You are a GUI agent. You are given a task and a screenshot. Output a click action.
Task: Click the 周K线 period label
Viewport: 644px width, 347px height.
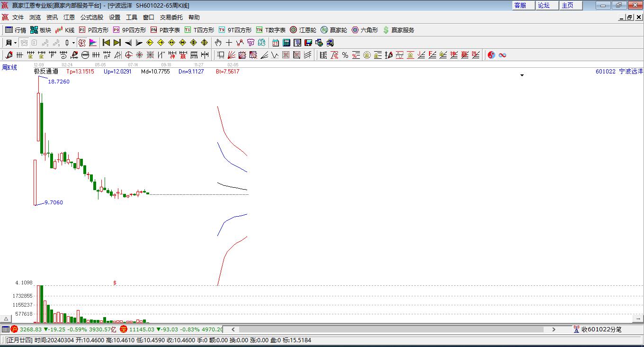(x=9, y=67)
